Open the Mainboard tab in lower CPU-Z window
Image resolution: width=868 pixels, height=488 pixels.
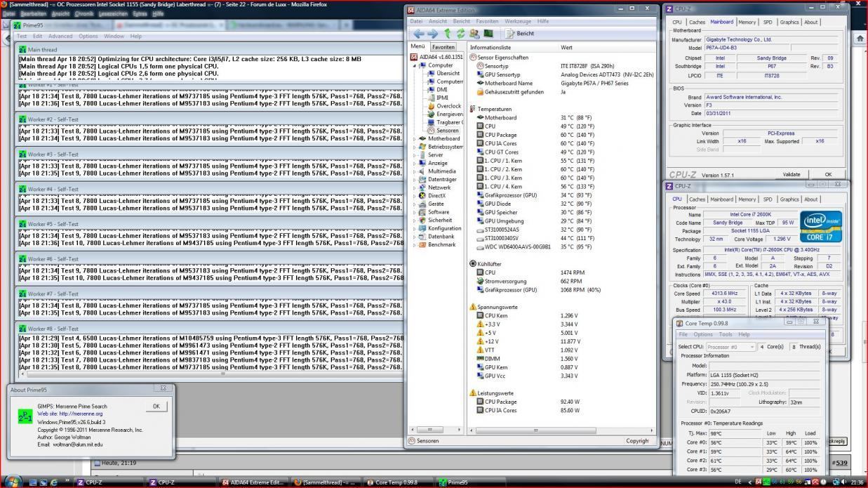(721, 199)
